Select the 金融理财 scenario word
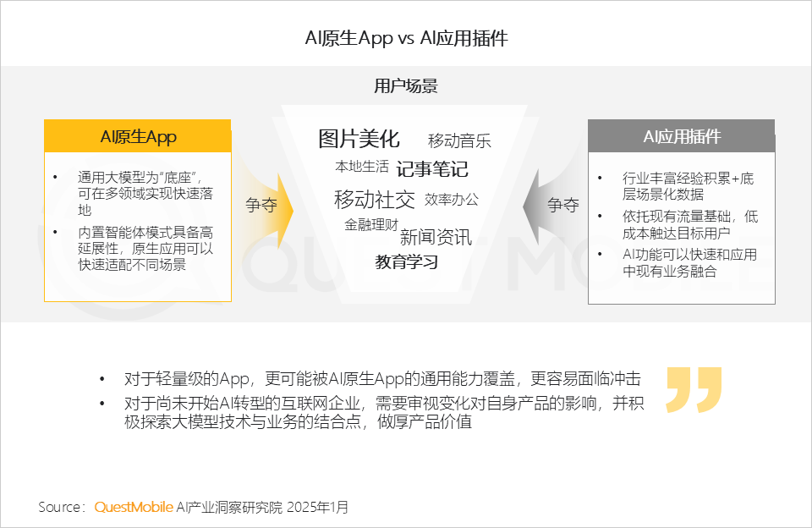The width and height of the screenshot is (812, 528). (371, 224)
